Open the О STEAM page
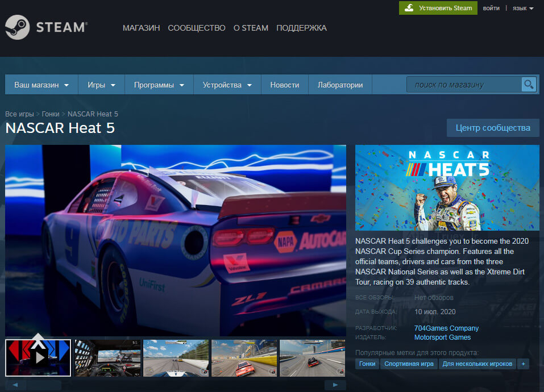The image size is (544, 392). (x=251, y=28)
